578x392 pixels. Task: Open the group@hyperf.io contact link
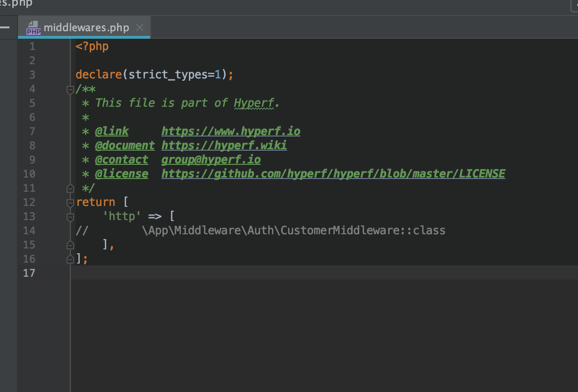[x=211, y=159]
